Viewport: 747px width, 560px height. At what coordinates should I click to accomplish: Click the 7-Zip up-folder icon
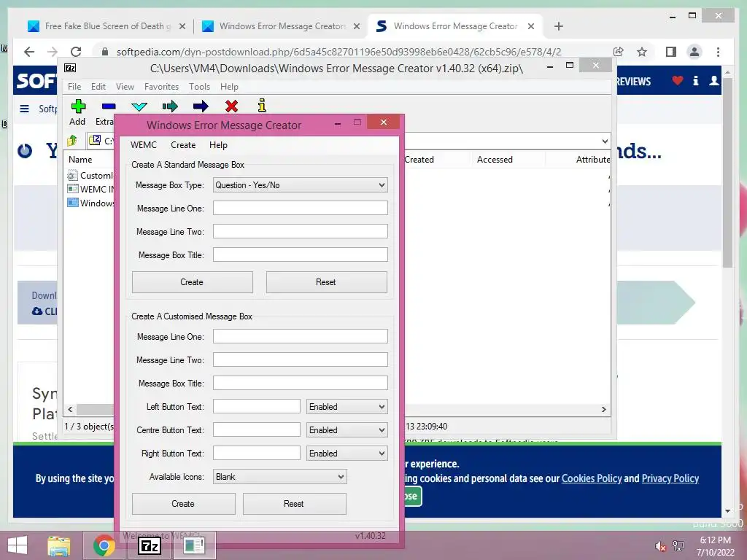72,141
